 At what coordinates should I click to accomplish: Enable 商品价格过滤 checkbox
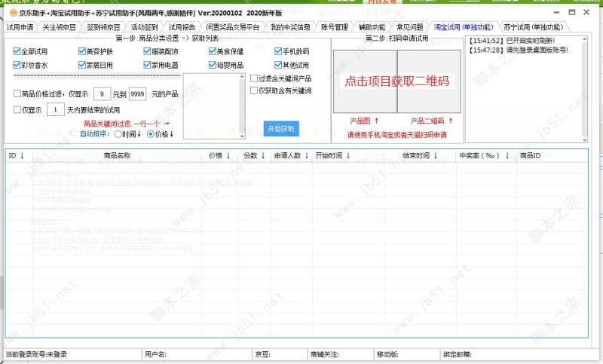(x=17, y=93)
